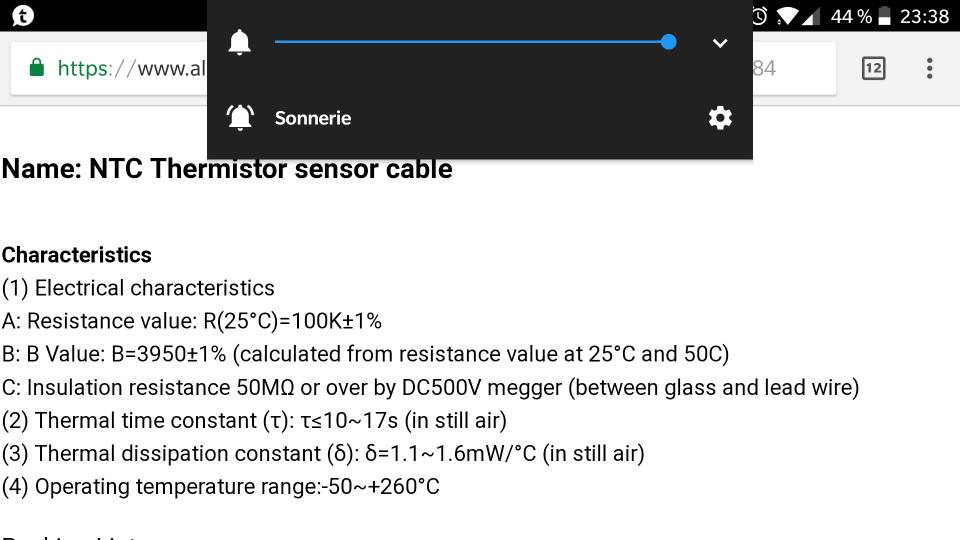Tap the alarm clock status icon
Viewport: 960px width, 540px height.
760,16
